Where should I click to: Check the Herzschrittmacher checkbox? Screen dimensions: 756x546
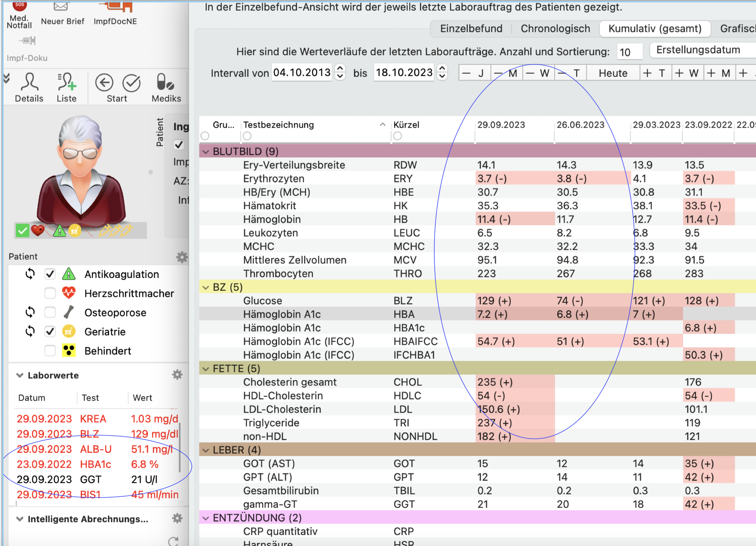tap(50, 293)
